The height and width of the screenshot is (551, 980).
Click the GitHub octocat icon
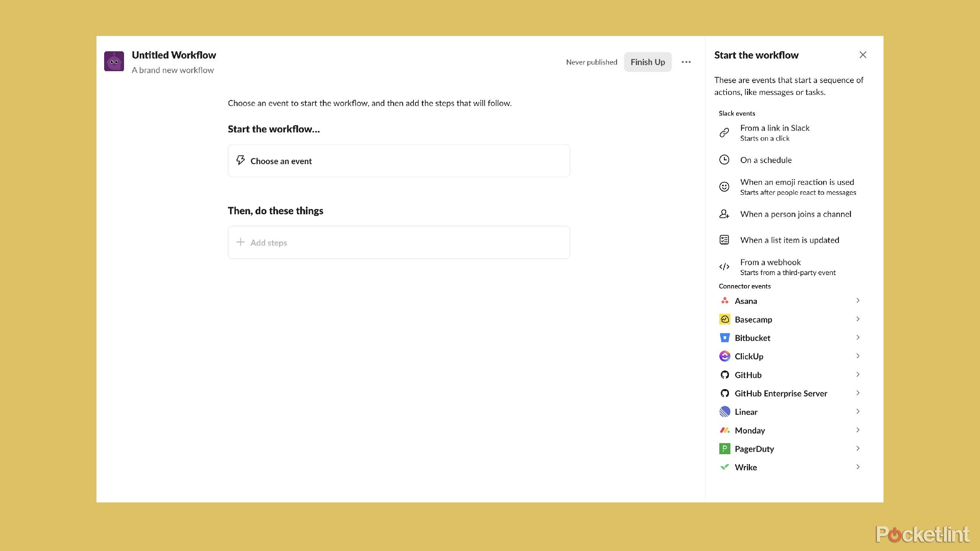[725, 375]
